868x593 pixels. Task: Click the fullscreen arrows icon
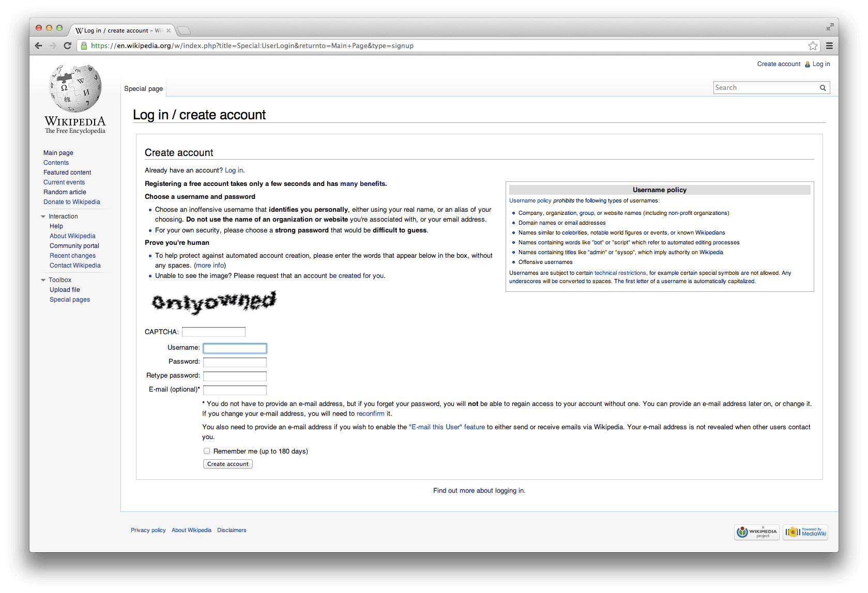tap(830, 27)
